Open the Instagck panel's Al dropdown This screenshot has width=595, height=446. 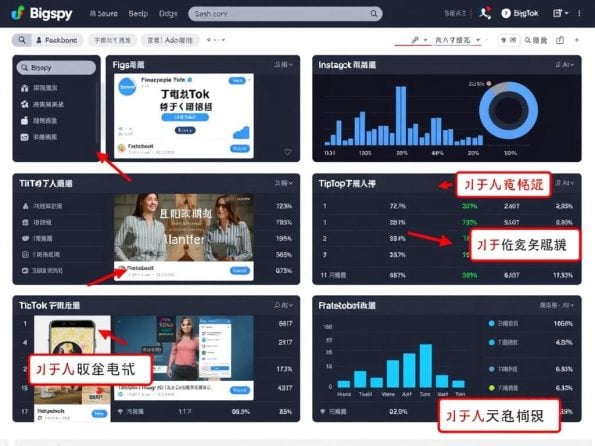(x=564, y=65)
